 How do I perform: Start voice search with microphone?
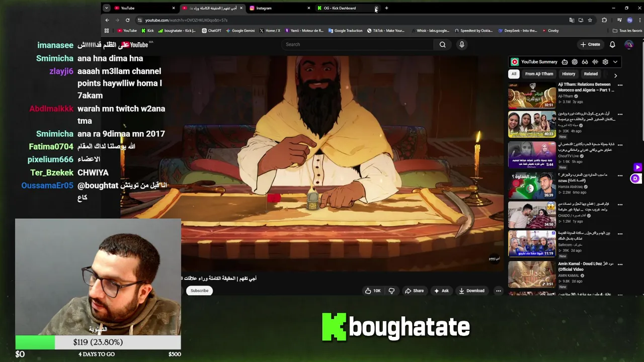coord(462,44)
